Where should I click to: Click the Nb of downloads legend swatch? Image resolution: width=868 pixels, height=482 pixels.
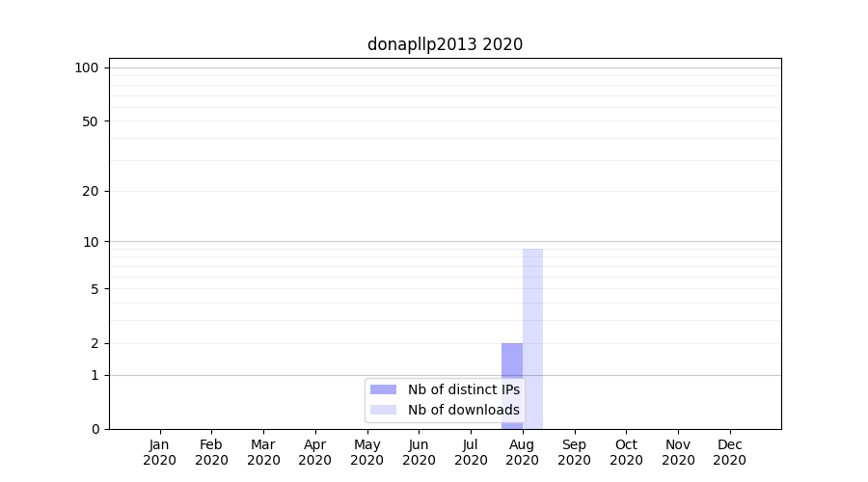[x=383, y=410]
